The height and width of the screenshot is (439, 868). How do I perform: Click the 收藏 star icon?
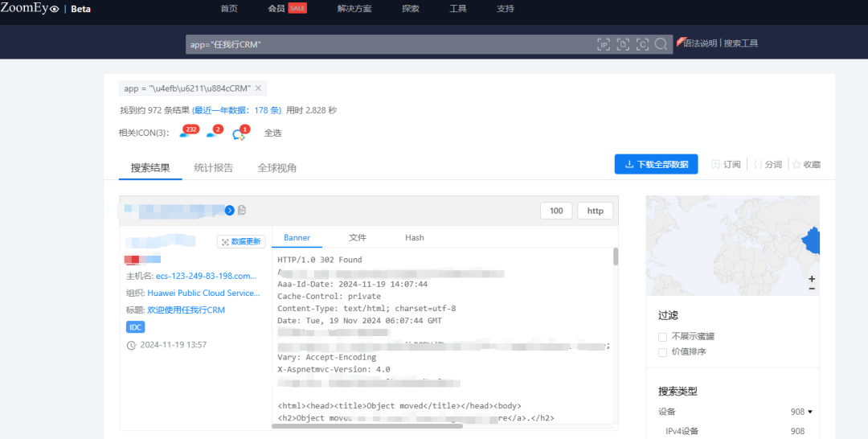(x=796, y=164)
